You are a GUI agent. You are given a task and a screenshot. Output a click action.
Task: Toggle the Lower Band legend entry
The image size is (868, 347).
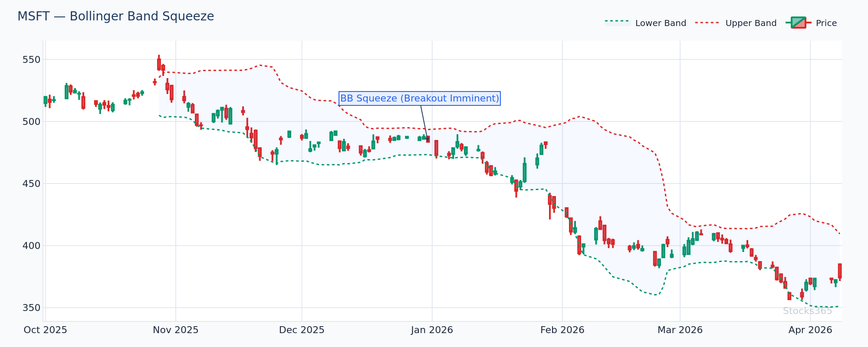645,23
